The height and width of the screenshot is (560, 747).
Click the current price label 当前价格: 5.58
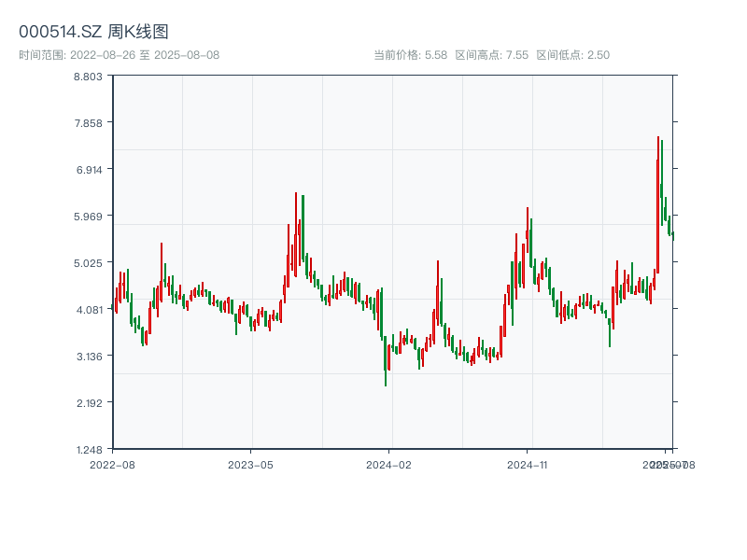click(x=410, y=55)
